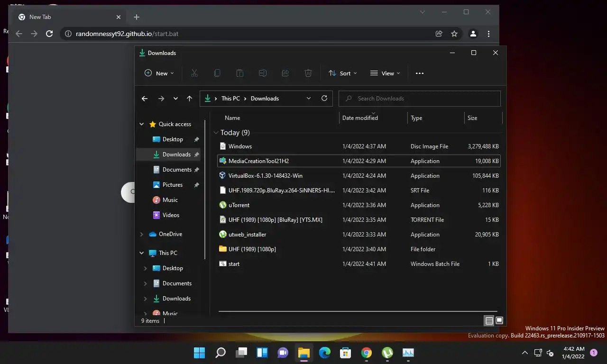Select the UHF (1989) [1080p] folder
Screen dimensions: 607x364
[x=359, y=249]
